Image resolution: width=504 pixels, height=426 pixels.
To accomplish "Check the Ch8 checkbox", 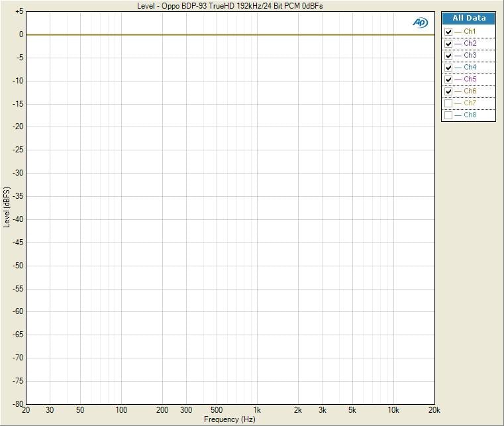I will click(448, 115).
